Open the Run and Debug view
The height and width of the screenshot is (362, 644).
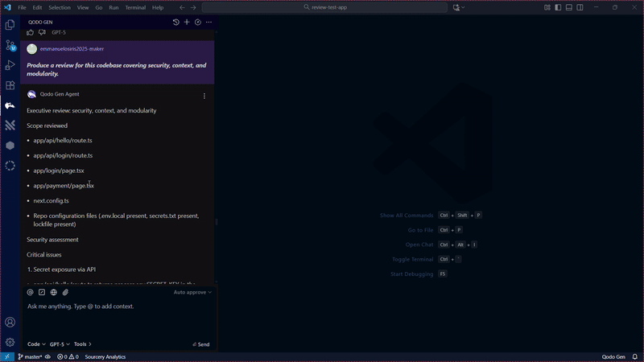(10, 65)
